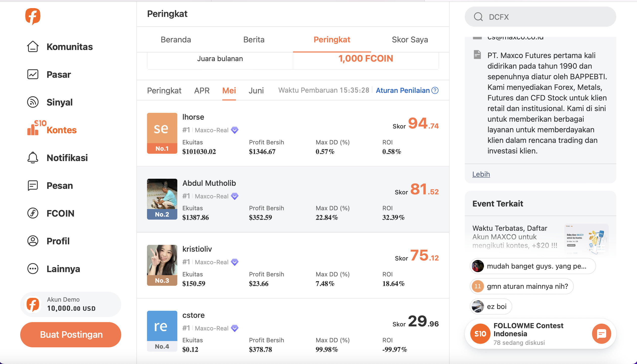The height and width of the screenshot is (364, 637).
Task: Select the Mei month tab
Action: 229,91
